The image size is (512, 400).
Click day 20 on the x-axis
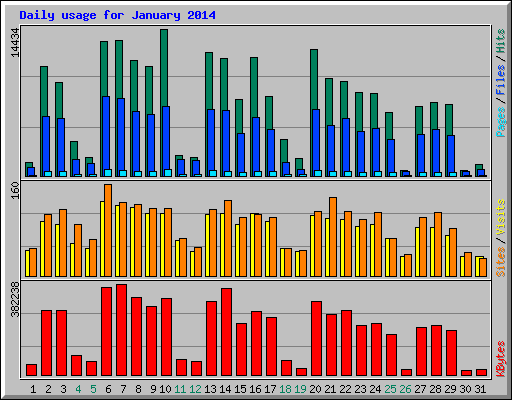pos(315,389)
